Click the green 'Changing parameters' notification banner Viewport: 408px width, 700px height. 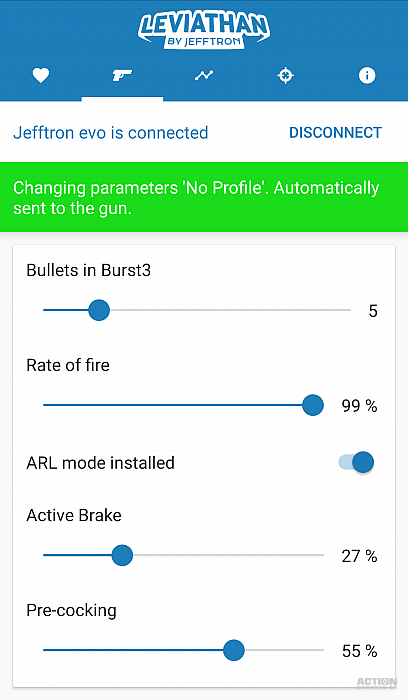[204, 197]
